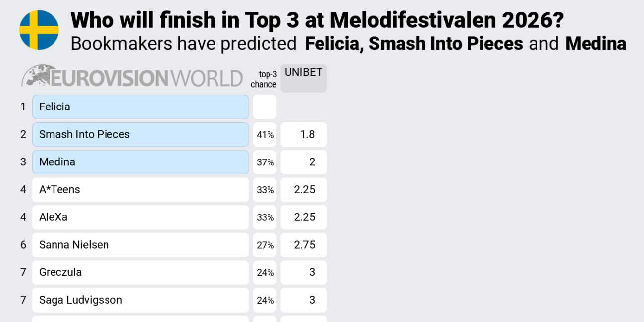Screen dimensions: 644x322
Task: Click the 3 odds for Saga Ludvigsson
Action: (304, 300)
